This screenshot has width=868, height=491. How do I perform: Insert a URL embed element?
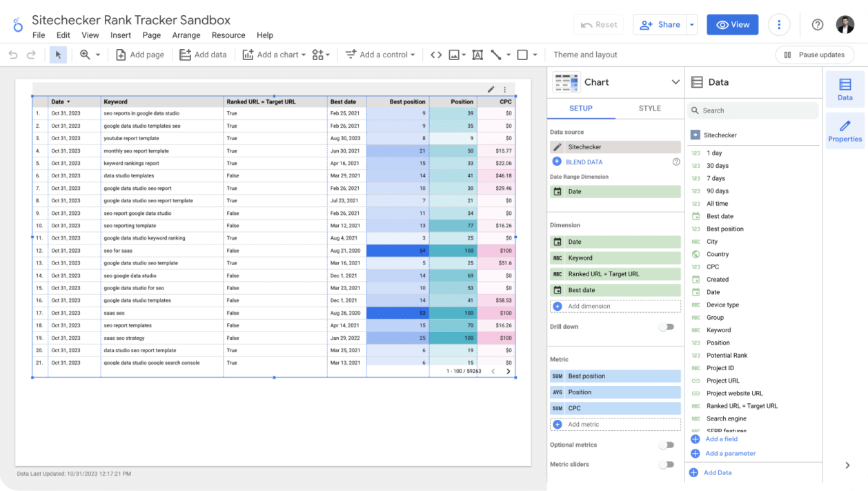pyautogui.click(x=436, y=55)
